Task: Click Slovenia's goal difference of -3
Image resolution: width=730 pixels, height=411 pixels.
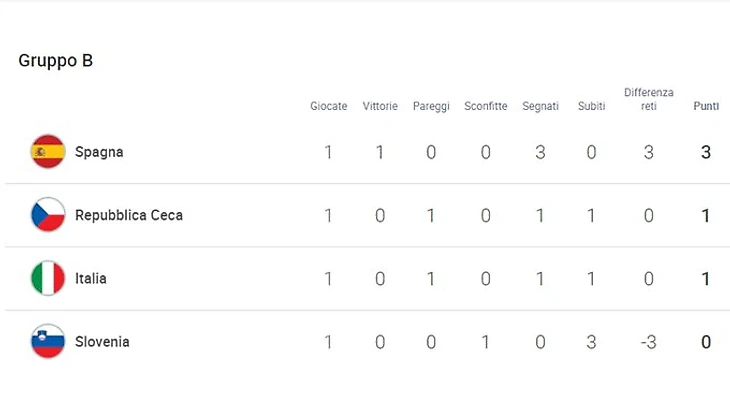Action: point(648,342)
